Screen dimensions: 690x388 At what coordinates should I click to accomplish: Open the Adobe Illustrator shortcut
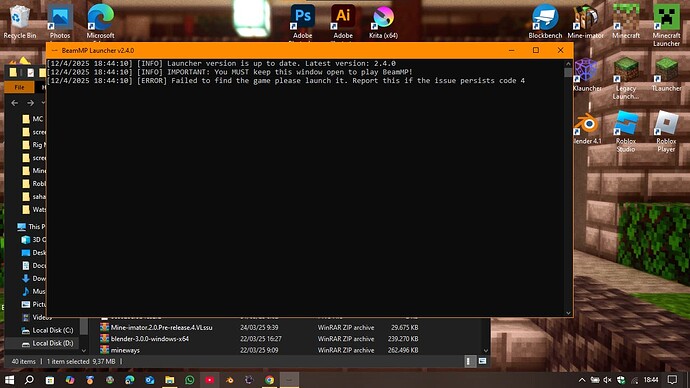click(x=343, y=21)
